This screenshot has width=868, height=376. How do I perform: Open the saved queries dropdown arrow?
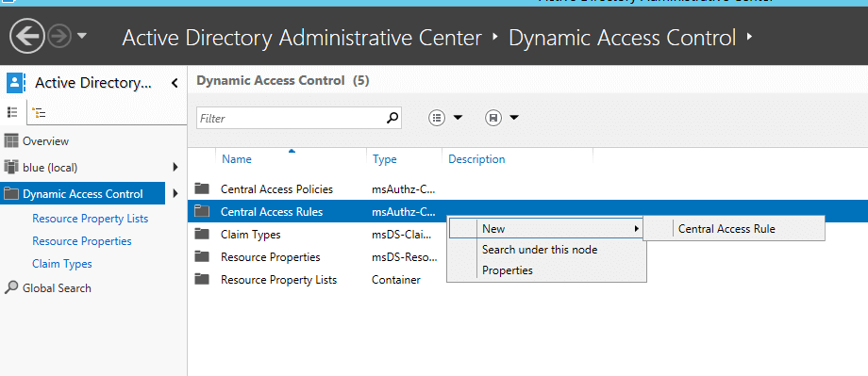pyautogui.click(x=513, y=118)
